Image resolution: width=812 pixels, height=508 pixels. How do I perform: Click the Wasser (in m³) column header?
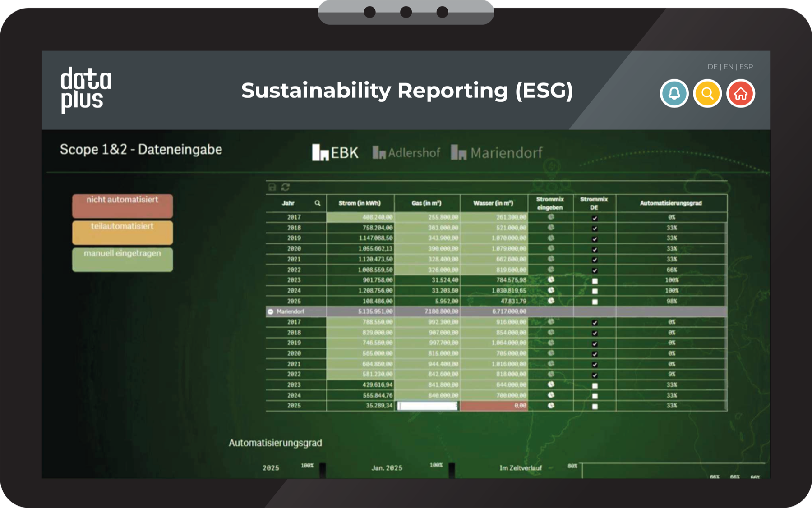494,203
